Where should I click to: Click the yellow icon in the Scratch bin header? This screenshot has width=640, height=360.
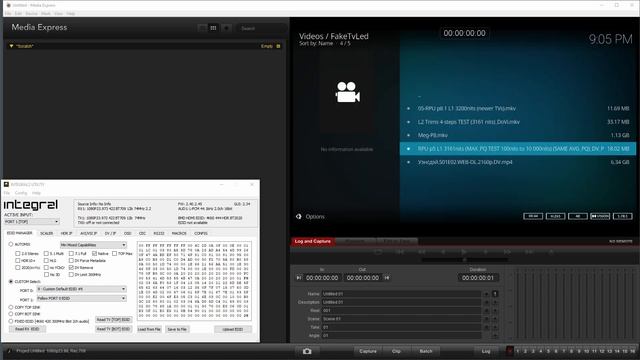[278, 46]
